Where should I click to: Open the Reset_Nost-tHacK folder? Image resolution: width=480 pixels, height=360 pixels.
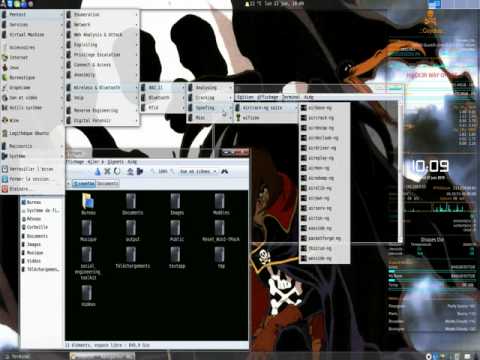coord(220,231)
